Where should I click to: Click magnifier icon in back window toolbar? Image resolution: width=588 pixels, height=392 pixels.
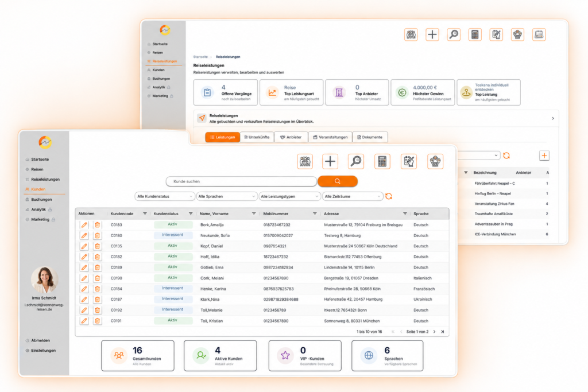click(454, 35)
